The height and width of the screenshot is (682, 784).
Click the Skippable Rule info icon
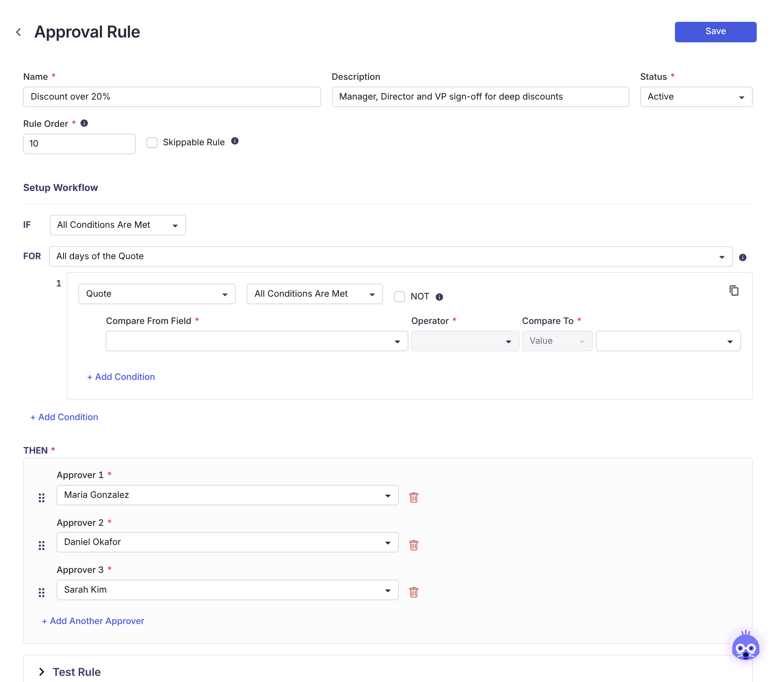[x=235, y=141]
